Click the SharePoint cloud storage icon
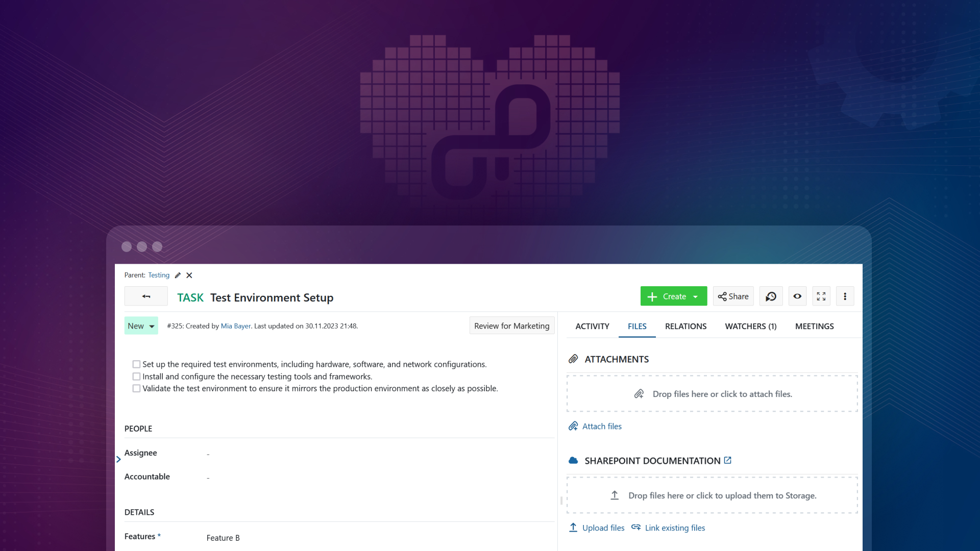The height and width of the screenshot is (551, 980). [x=572, y=460]
